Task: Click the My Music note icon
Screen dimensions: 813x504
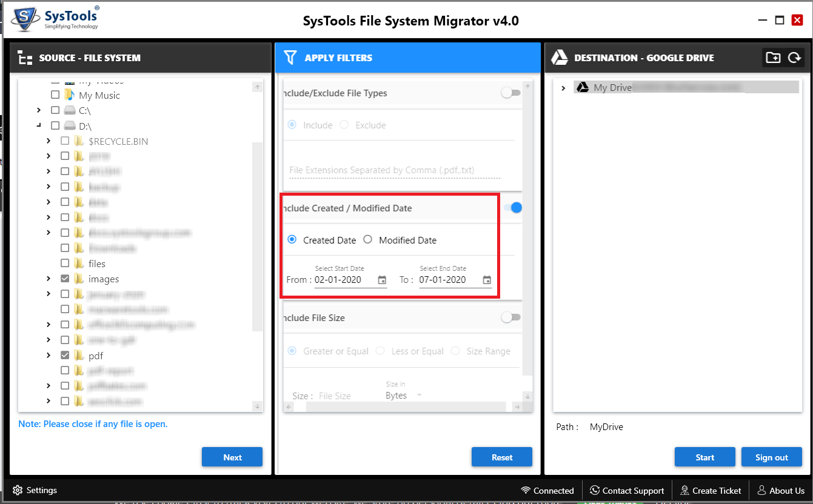Action: coord(70,95)
